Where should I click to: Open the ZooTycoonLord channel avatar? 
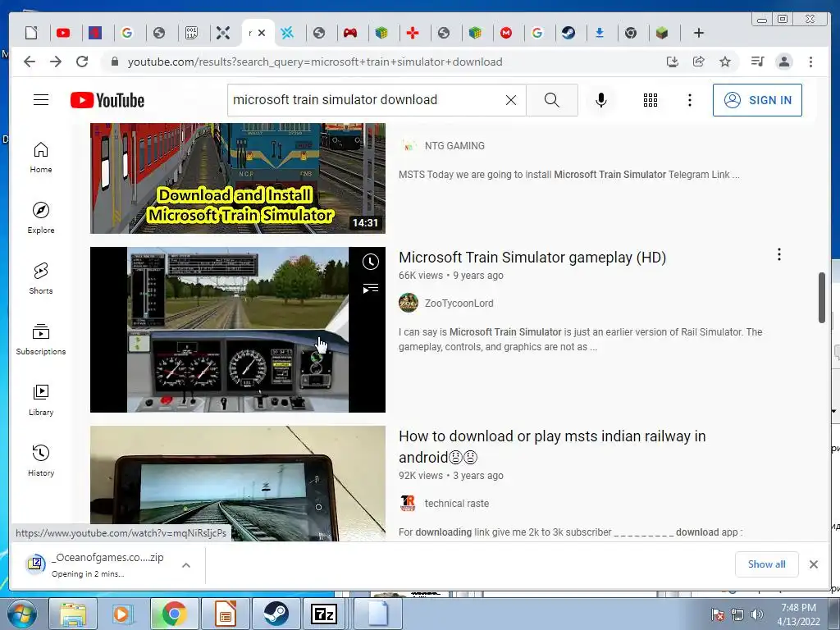[x=409, y=303]
